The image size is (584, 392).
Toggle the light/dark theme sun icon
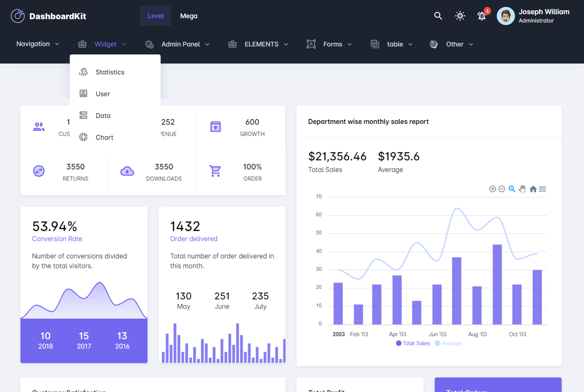tap(460, 16)
